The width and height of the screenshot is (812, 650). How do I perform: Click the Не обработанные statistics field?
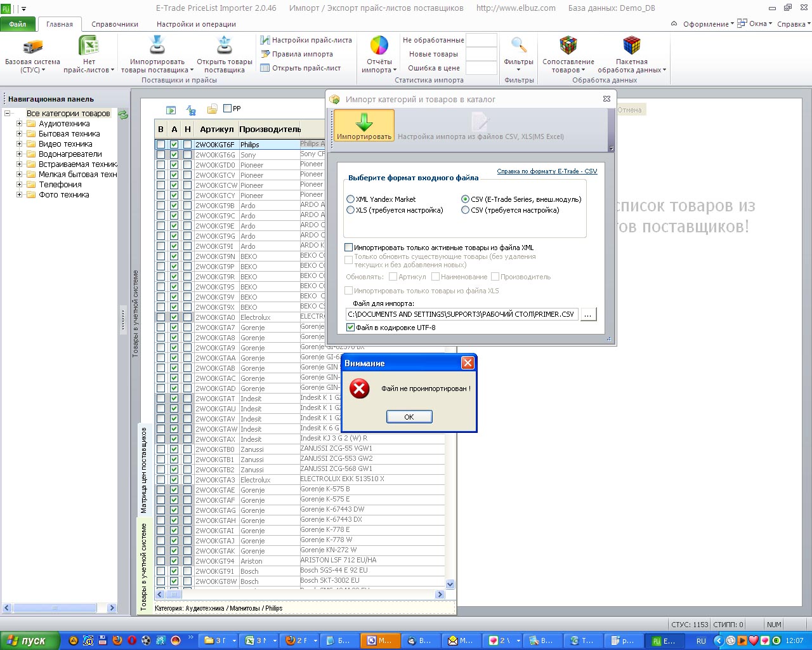(x=481, y=40)
